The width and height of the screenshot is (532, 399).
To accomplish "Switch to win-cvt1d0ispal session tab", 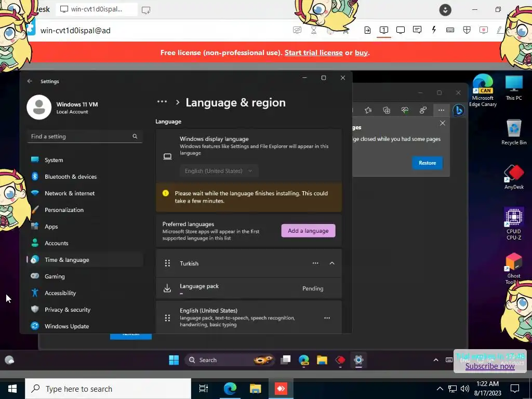I will coord(97,9).
